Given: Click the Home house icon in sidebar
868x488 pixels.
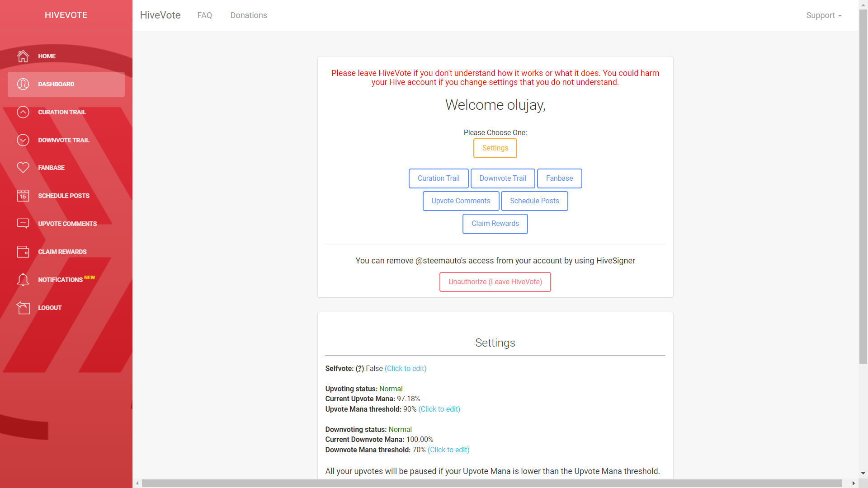Looking at the screenshot, I should coord(23,56).
